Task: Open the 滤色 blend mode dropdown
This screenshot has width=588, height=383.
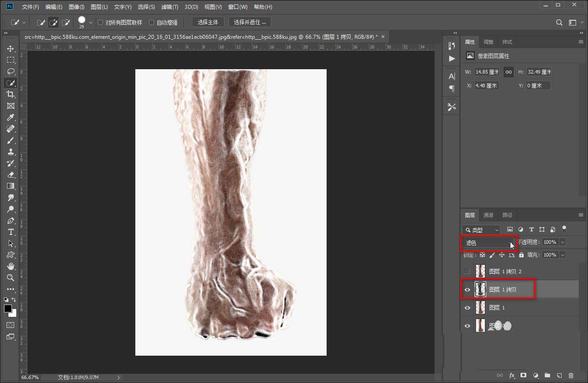Action: coord(488,242)
